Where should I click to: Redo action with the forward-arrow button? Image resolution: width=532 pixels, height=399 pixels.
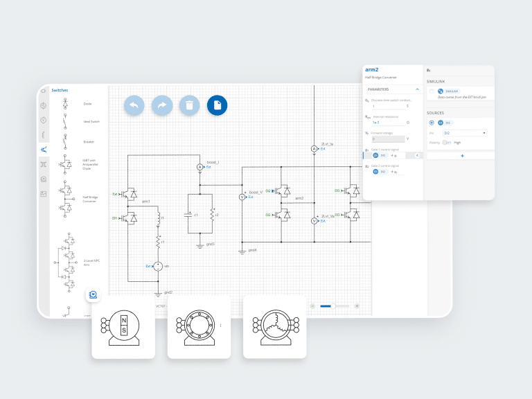coord(162,105)
